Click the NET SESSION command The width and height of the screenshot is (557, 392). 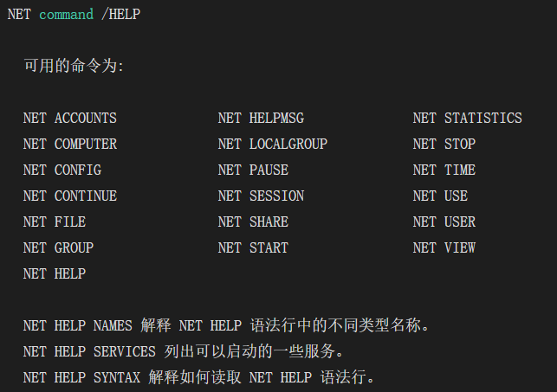(x=261, y=196)
